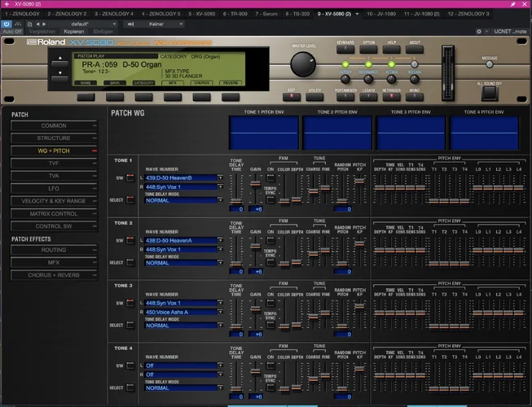Click Tone 1 delay time value field

(236, 209)
